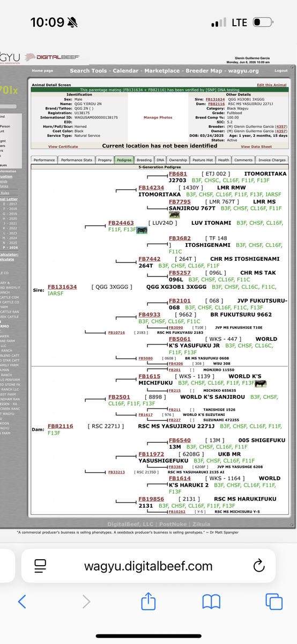
Task: Tap the Safari back arrow
Action: 22,601
